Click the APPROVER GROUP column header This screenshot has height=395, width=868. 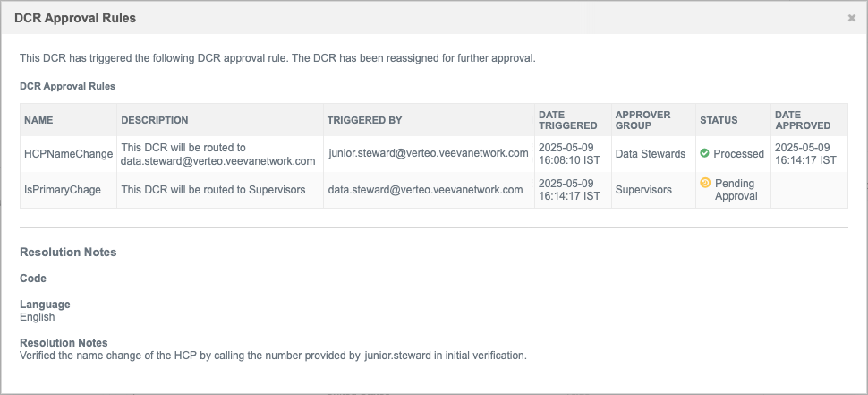(x=642, y=120)
